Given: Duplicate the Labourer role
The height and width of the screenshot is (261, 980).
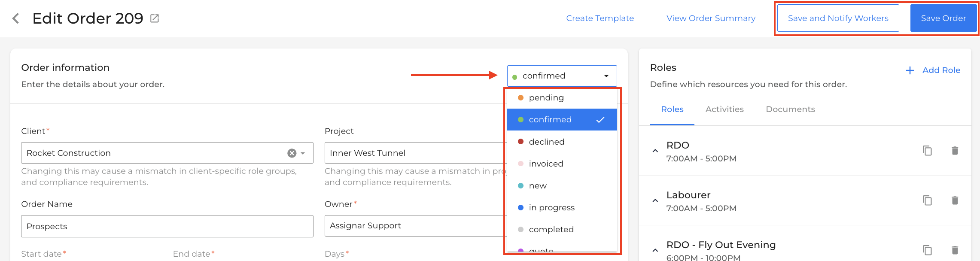Looking at the screenshot, I should tap(927, 200).
